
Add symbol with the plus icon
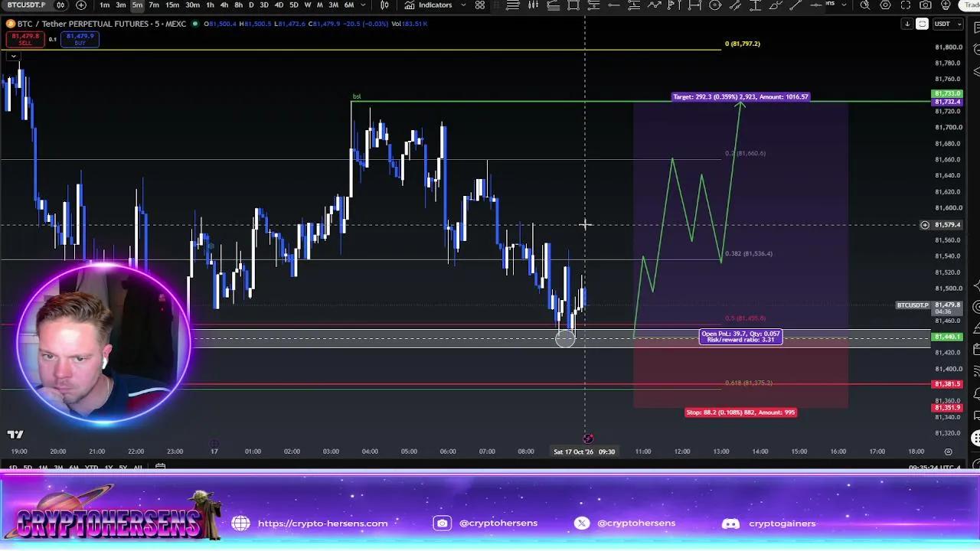click(x=81, y=5)
